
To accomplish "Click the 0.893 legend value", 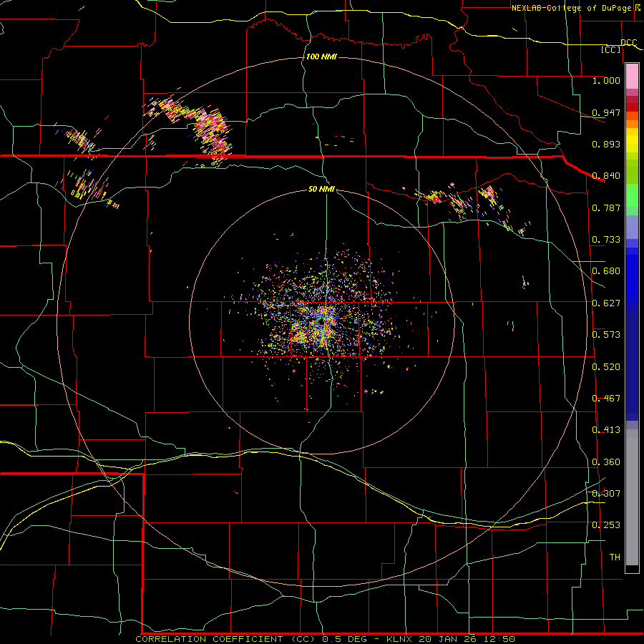I will tap(606, 144).
